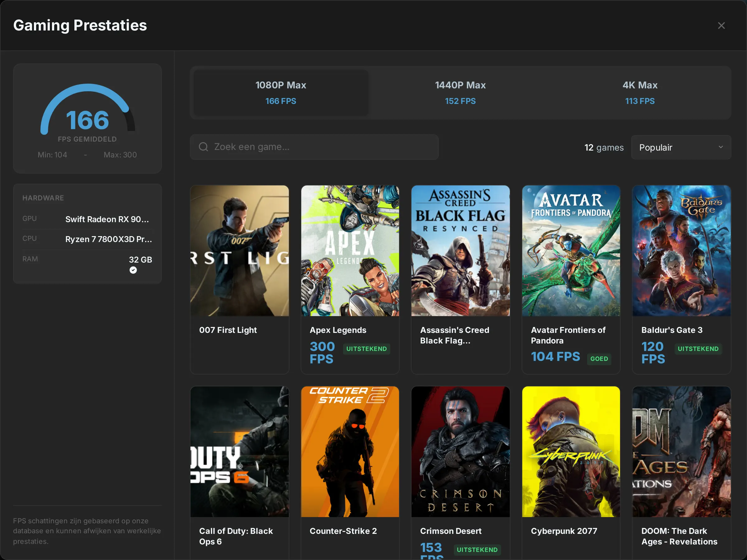
Task: Close the Gaming Prestaties dialog
Action: tap(721, 26)
